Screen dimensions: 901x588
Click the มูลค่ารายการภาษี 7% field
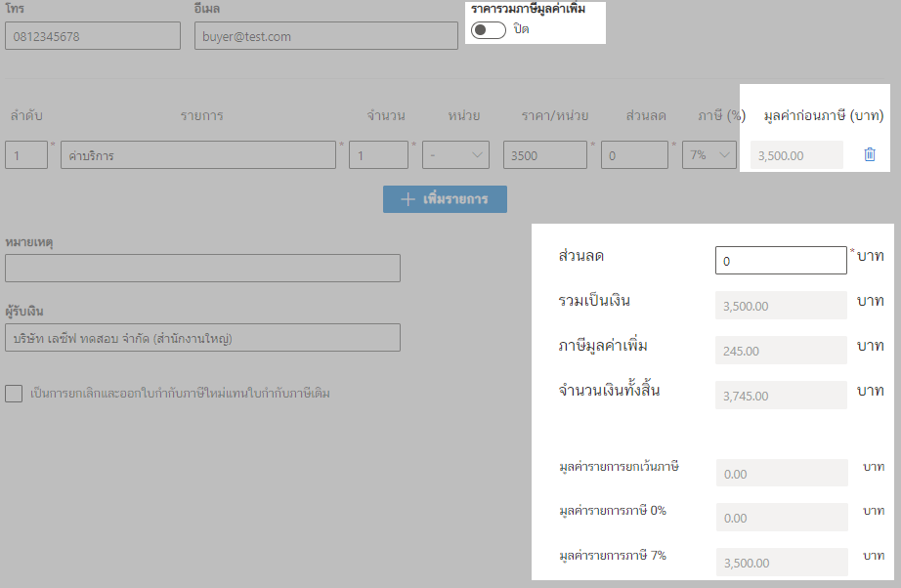pyautogui.click(x=782, y=562)
